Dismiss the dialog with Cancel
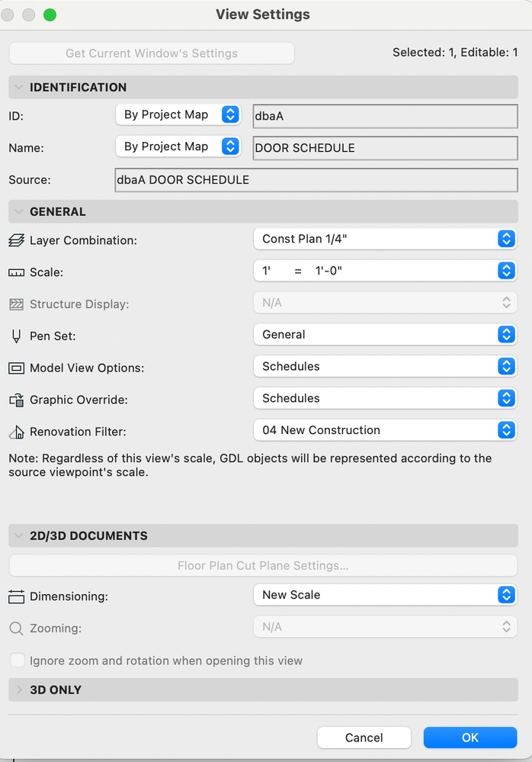This screenshot has height=762, width=532. pos(364,738)
